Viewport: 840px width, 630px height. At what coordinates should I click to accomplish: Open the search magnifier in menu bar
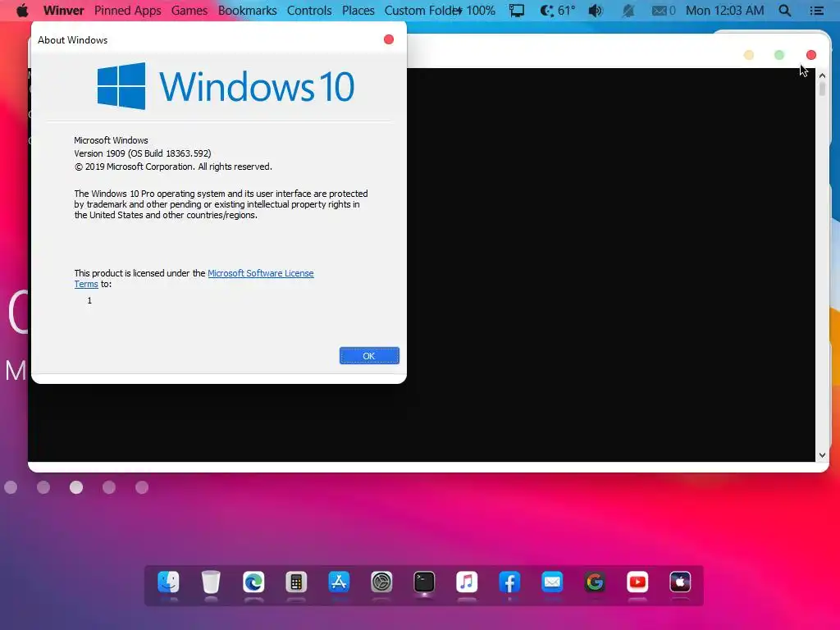coord(785,10)
